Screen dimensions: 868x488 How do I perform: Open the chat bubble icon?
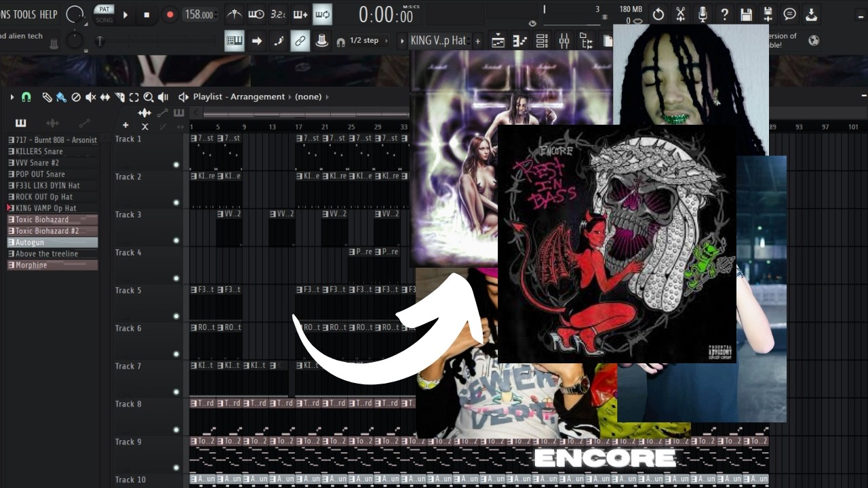pyautogui.click(x=789, y=14)
